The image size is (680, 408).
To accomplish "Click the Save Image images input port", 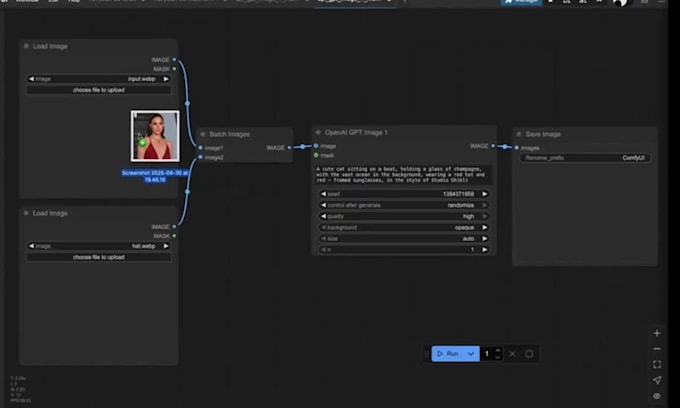I will click(x=516, y=148).
